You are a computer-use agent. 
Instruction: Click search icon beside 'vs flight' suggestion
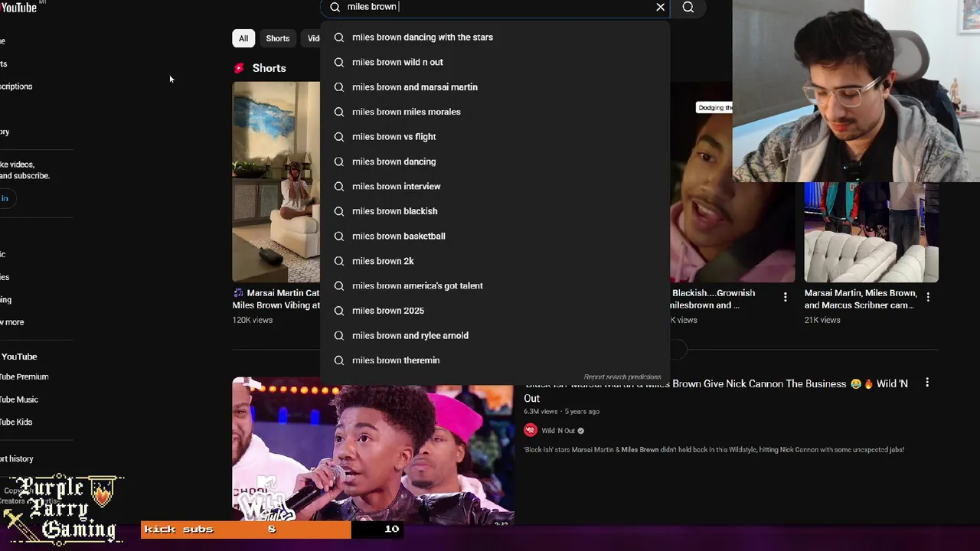(339, 137)
